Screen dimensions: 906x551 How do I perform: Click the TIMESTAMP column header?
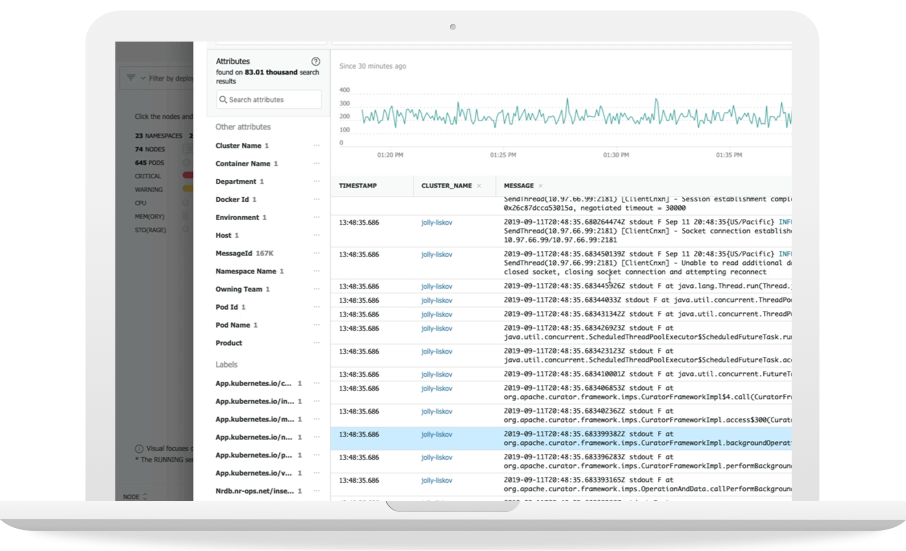coord(358,186)
